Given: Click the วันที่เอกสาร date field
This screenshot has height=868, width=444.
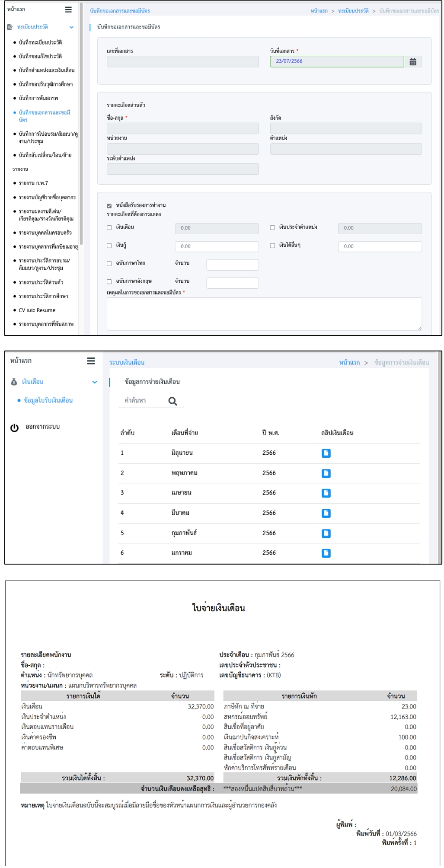Looking at the screenshot, I should pyautogui.click(x=337, y=61).
